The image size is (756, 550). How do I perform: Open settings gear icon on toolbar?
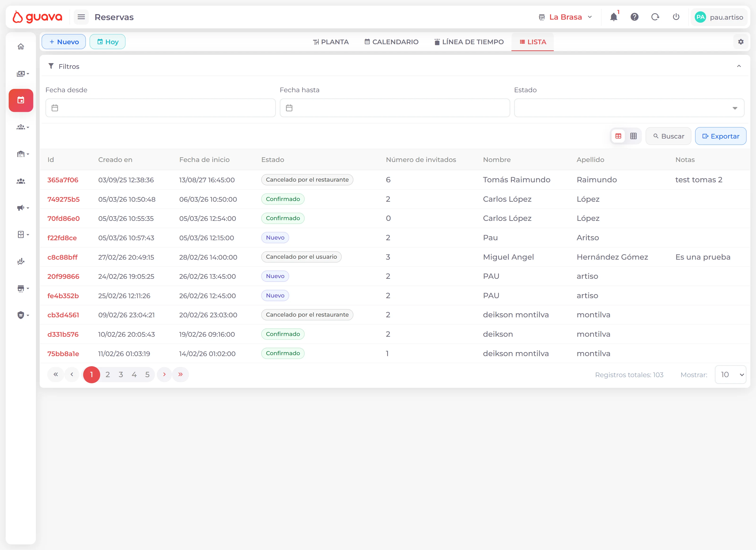(741, 42)
